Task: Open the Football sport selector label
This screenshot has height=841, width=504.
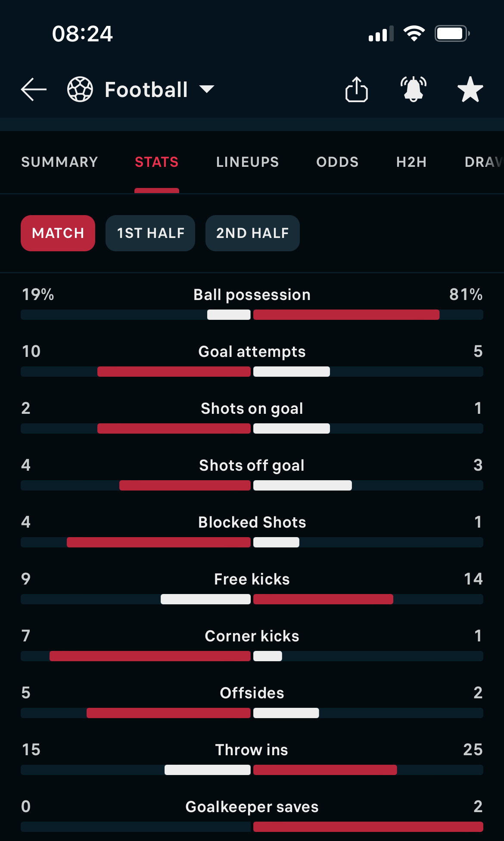Action: point(146,90)
